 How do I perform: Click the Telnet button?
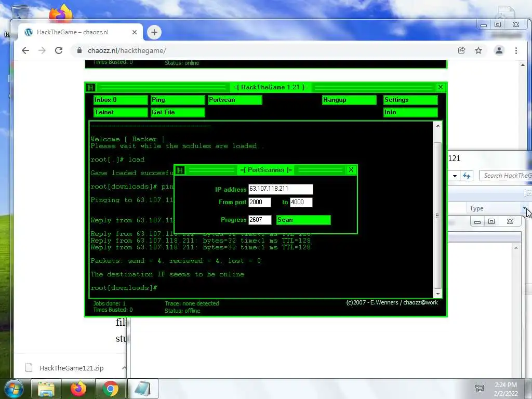point(121,112)
